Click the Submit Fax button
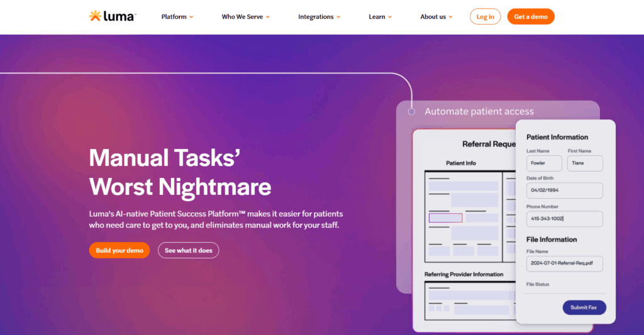This screenshot has height=335, width=644. pos(584,307)
